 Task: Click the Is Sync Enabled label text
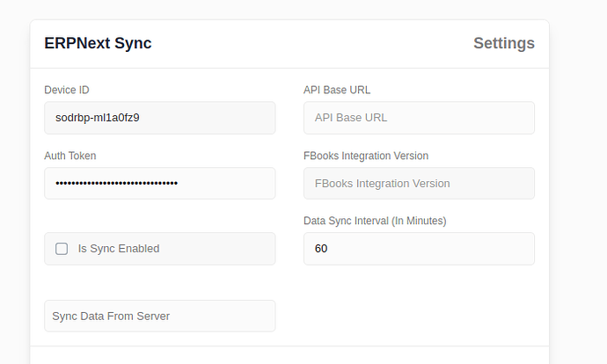click(x=119, y=249)
